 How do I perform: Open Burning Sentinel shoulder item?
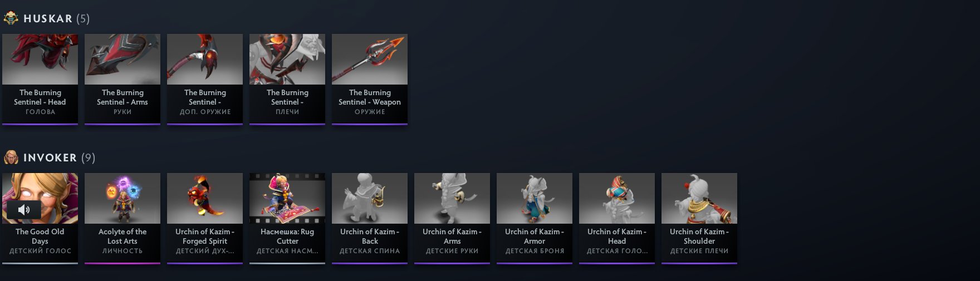tap(287, 80)
